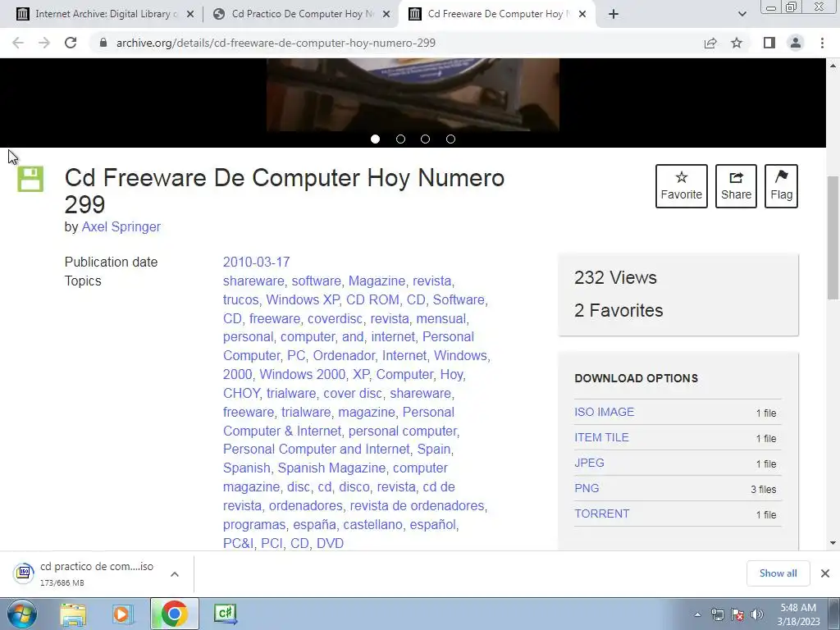Select the first carousel image dot

[375, 139]
